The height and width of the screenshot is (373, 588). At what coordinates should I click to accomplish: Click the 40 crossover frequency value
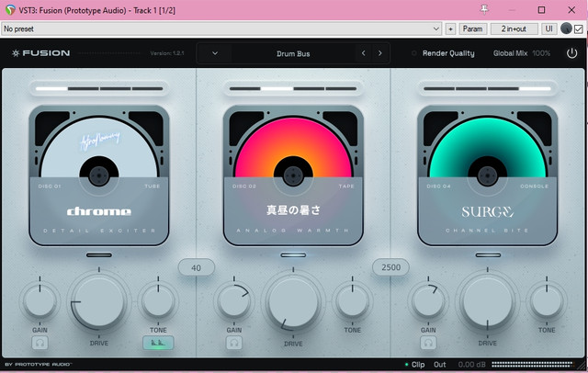click(196, 267)
